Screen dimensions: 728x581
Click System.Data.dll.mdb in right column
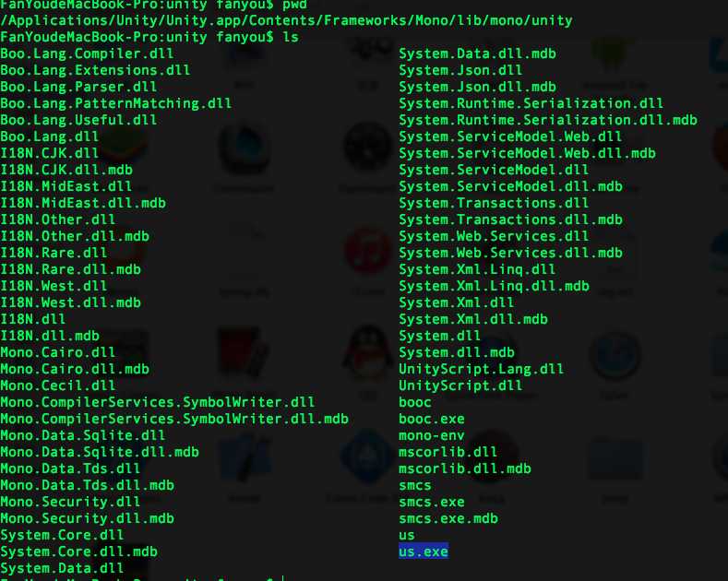[477, 53]
